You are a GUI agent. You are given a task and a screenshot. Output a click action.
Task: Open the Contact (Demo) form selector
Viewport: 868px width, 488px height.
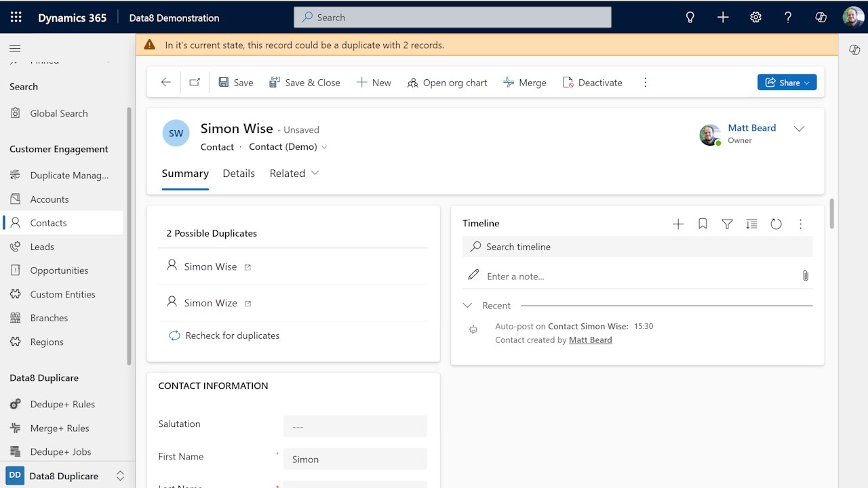tap(288, 147)
